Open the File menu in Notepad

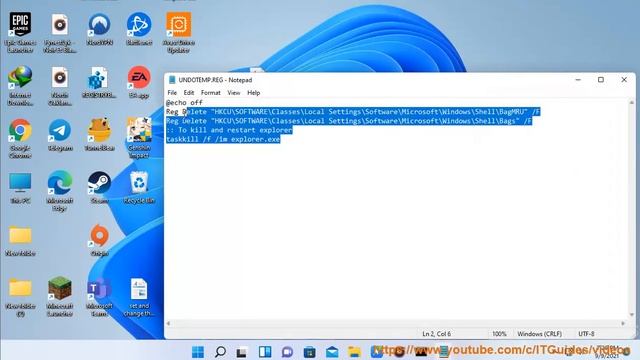click(x=172, y=93)
